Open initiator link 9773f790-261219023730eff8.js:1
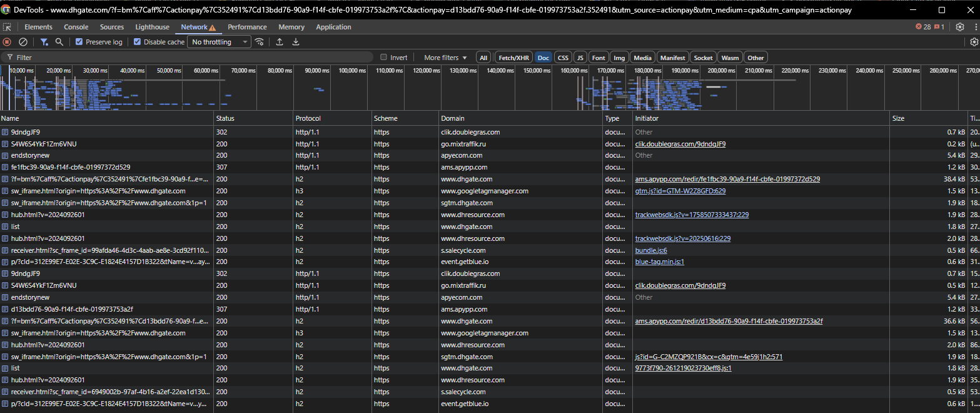 684,368
